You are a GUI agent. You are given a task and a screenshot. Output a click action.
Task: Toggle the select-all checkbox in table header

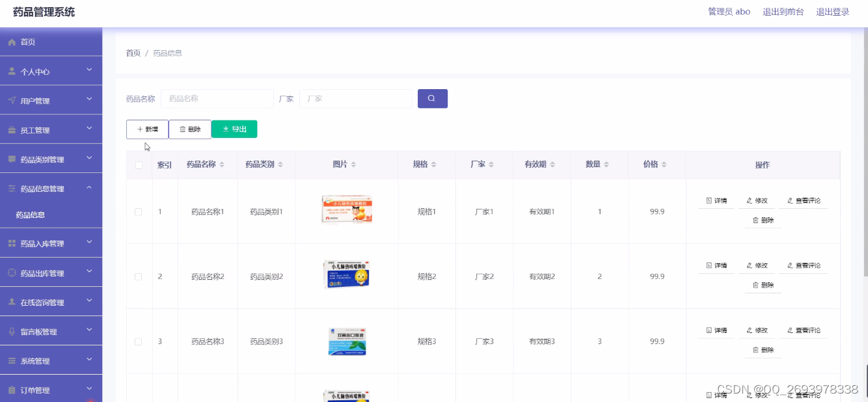(139, 165)
